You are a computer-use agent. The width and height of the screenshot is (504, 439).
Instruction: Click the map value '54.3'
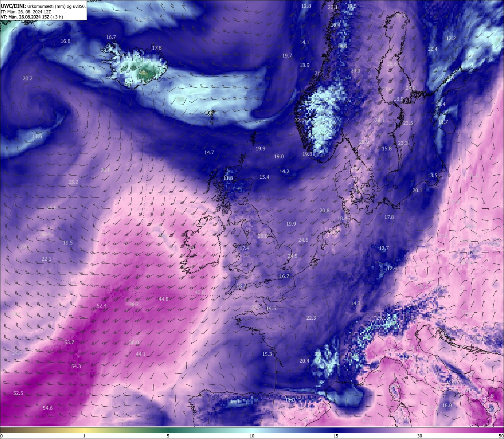point(76,367)
